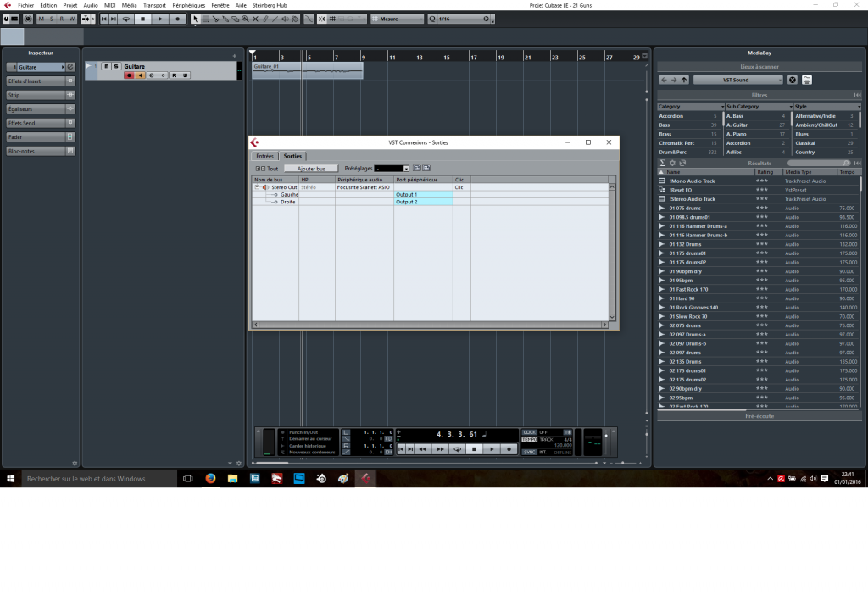Toggle TEMPO track in transport panel

tap(529, 440)
